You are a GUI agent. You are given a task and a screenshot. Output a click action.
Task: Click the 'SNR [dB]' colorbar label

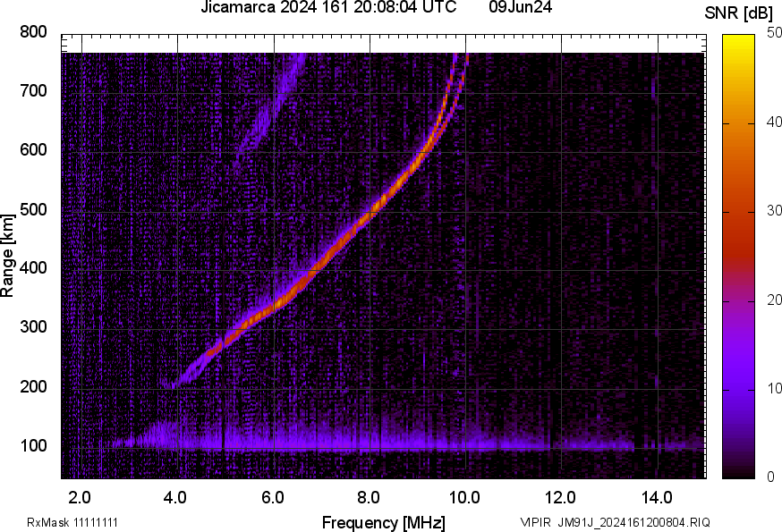(x=739, y=13)
